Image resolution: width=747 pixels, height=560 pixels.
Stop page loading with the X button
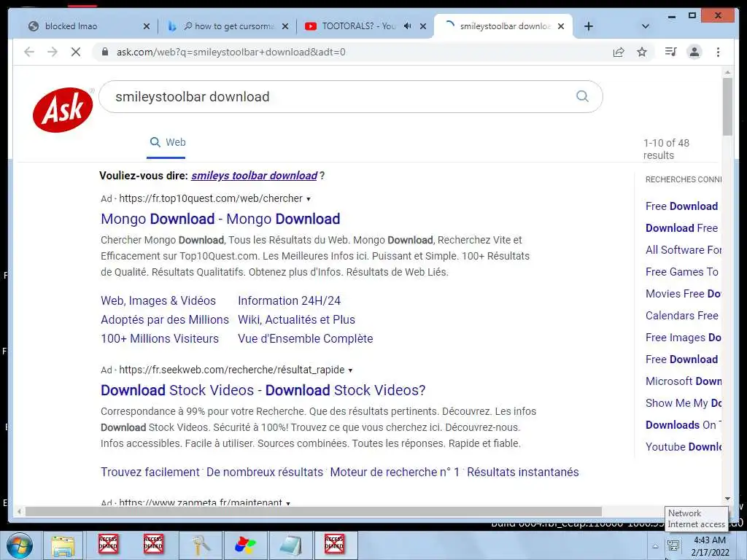coord(76,52)
